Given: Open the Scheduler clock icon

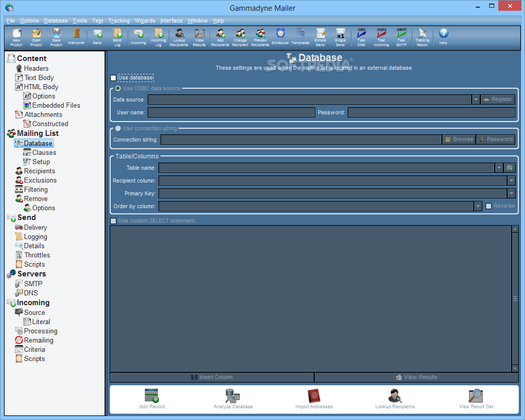Looking at the screenshot, I should 280,37.
